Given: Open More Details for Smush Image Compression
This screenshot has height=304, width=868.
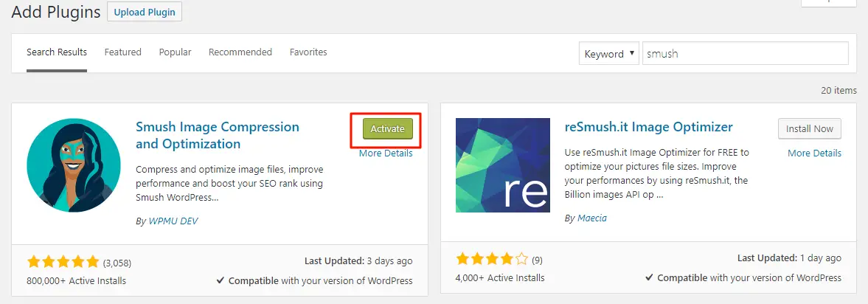Looking at the screenshot, I should coord(386,153).
